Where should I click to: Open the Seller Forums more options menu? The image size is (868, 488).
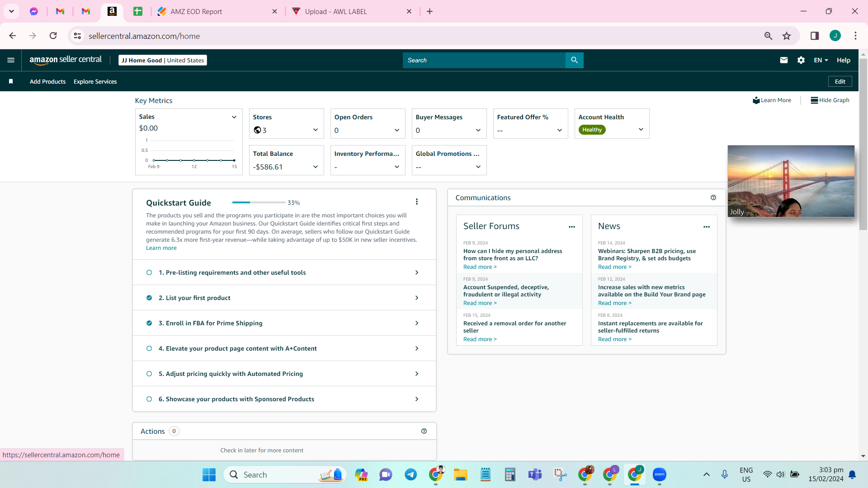point(572,227)
